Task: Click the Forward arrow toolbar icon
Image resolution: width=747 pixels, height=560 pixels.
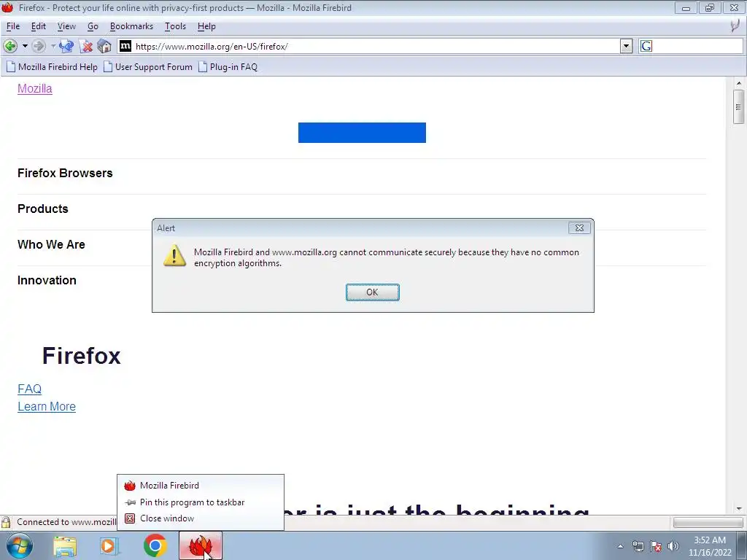Action: [39, 46]
